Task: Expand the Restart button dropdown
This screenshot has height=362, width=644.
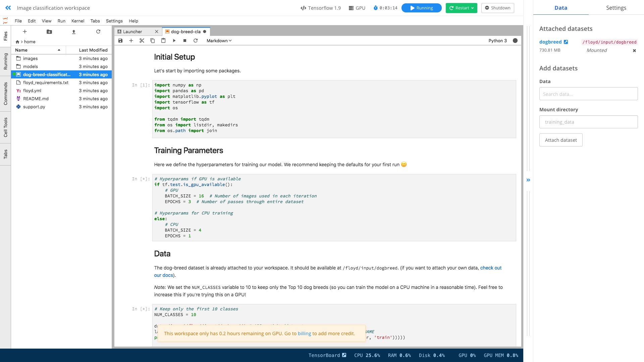Action: tap(473, 8)
